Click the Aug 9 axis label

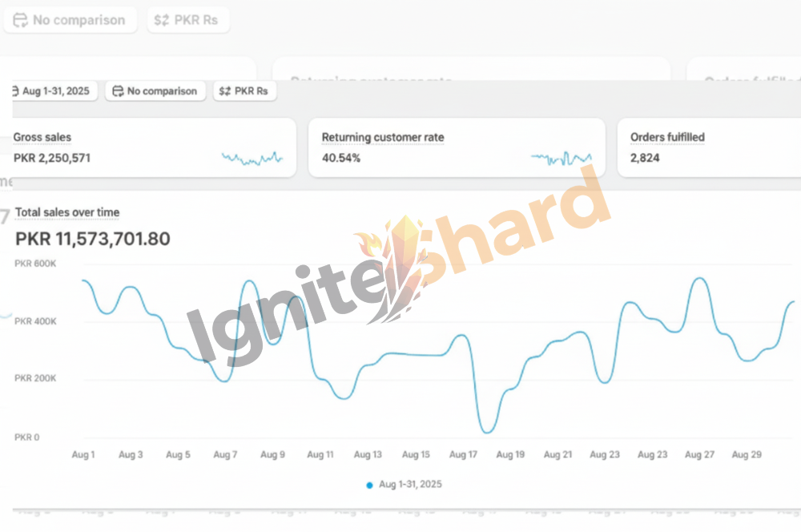[273, 454]
